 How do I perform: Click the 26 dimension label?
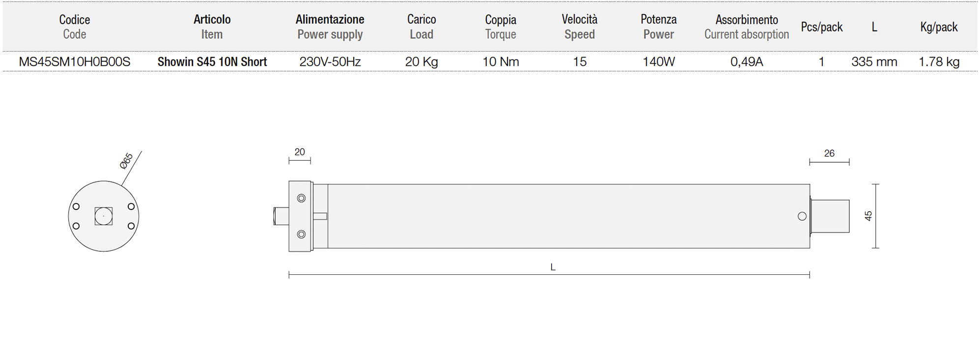pos(829,153)
